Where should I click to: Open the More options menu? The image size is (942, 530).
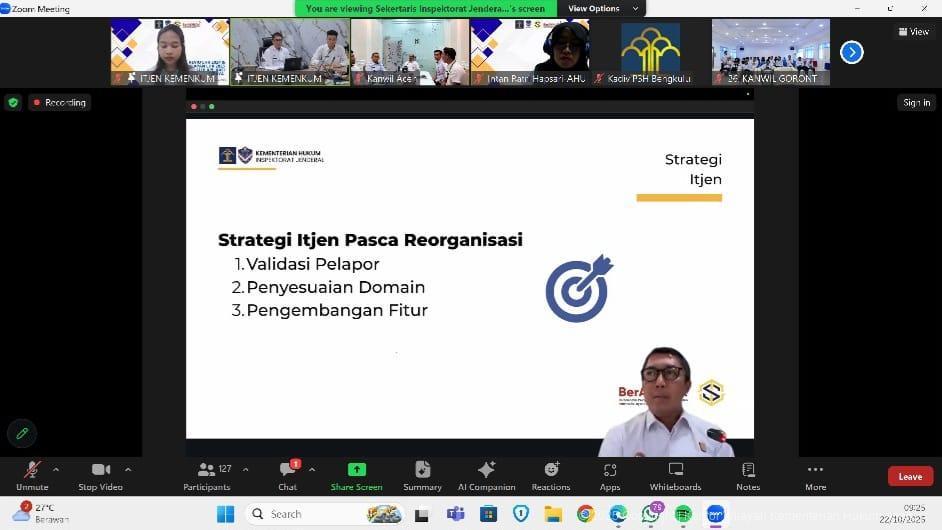tap(815, 475)
